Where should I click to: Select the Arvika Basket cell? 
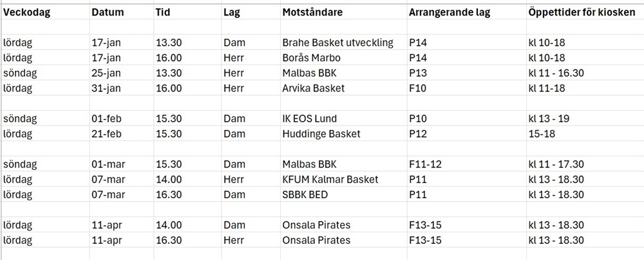314,88
